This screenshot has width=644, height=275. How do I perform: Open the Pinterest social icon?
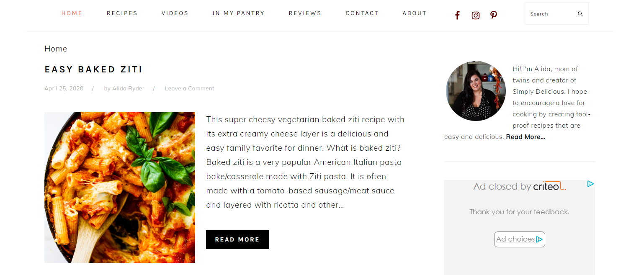pyautogui.click(x=494, y=15)
